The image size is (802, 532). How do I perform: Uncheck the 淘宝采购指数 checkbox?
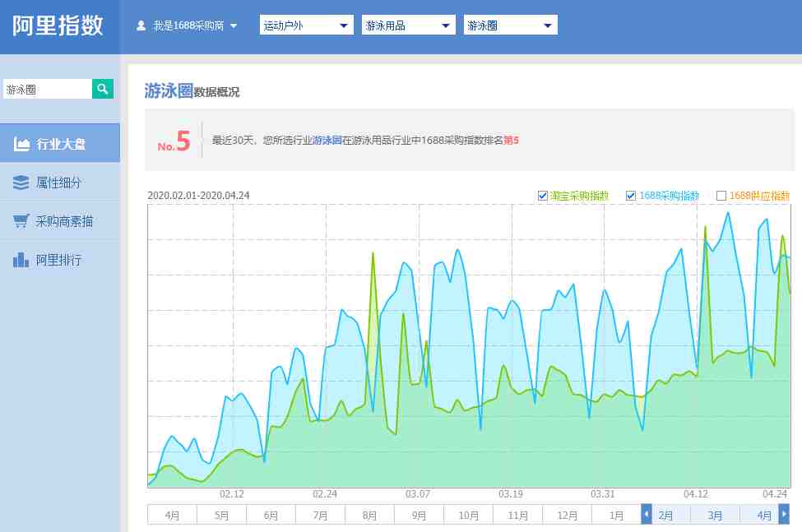pyautogui.click(x=543, y=196)
